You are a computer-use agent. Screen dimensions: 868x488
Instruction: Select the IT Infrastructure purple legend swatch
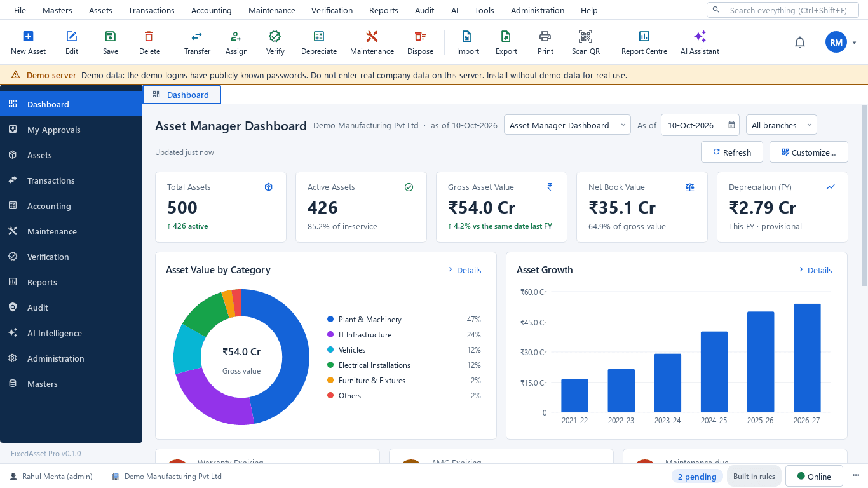330,334
